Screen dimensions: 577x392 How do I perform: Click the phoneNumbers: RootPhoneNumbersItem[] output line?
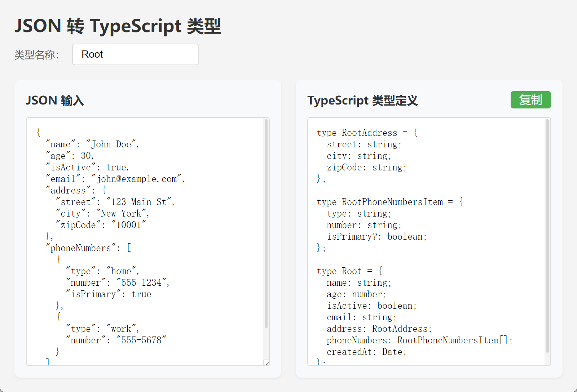click(x=419, y=340)
